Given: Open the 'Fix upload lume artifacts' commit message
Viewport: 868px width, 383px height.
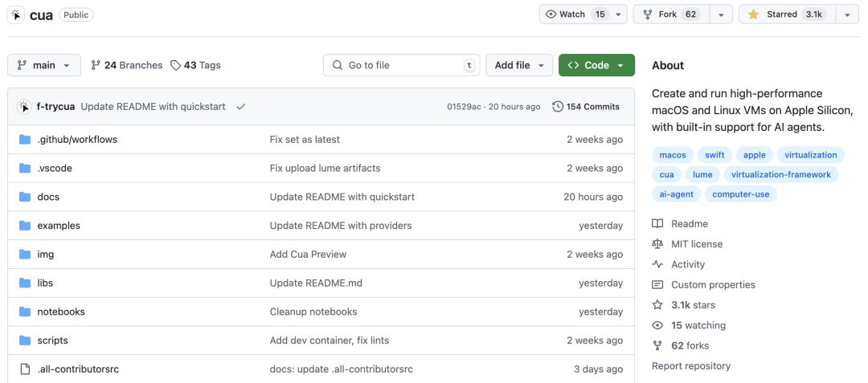Looking at the screenshot, I should point(325,168).
